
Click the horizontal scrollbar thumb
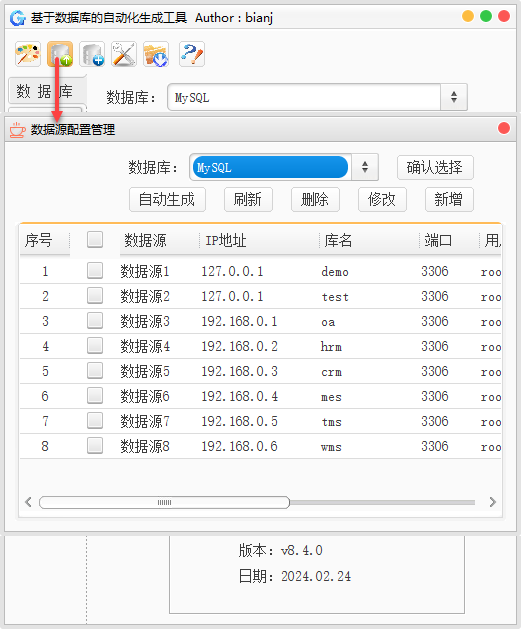pyautogui.click(x=164, y=502)
